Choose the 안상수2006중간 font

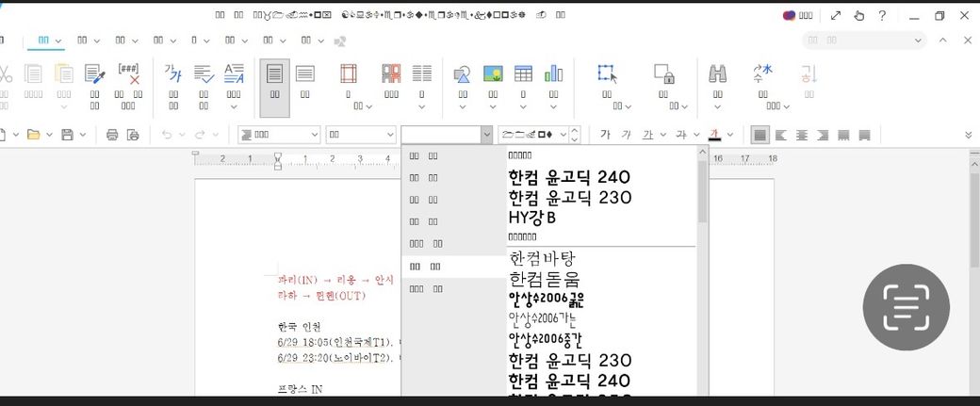click(547, 340)
